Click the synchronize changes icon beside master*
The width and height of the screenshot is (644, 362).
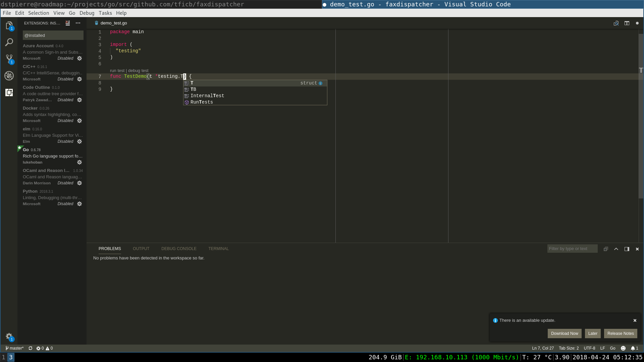(x=30, y=348)
